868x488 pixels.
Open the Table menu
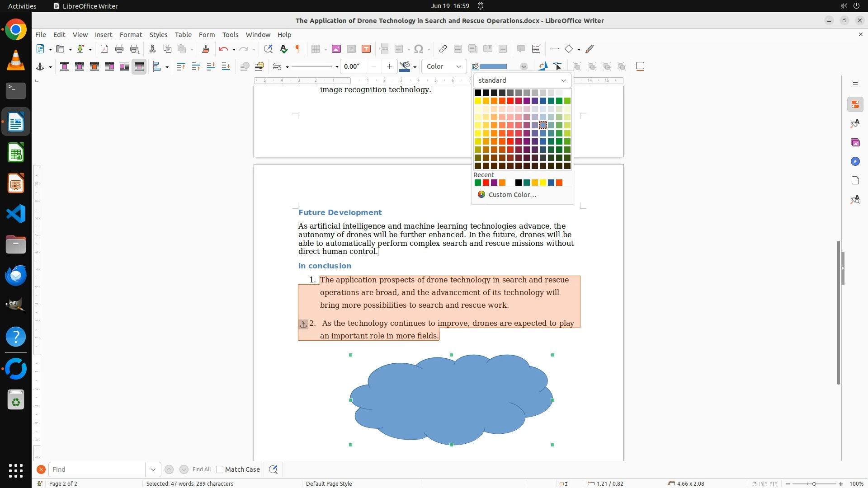[183, 34]
